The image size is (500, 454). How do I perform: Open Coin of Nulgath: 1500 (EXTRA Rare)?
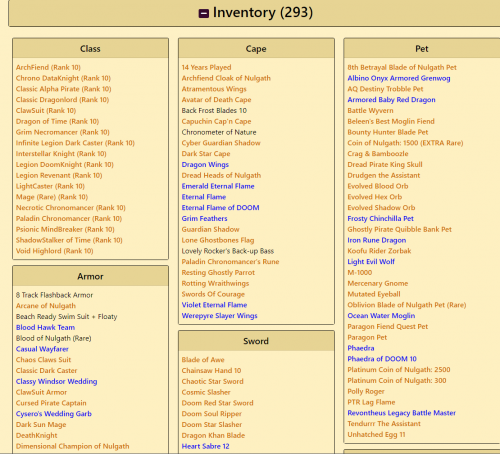[405, 143]
